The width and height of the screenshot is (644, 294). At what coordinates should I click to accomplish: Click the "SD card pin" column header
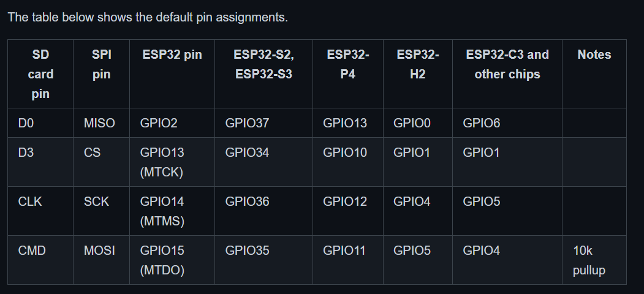tap(40, 74)
